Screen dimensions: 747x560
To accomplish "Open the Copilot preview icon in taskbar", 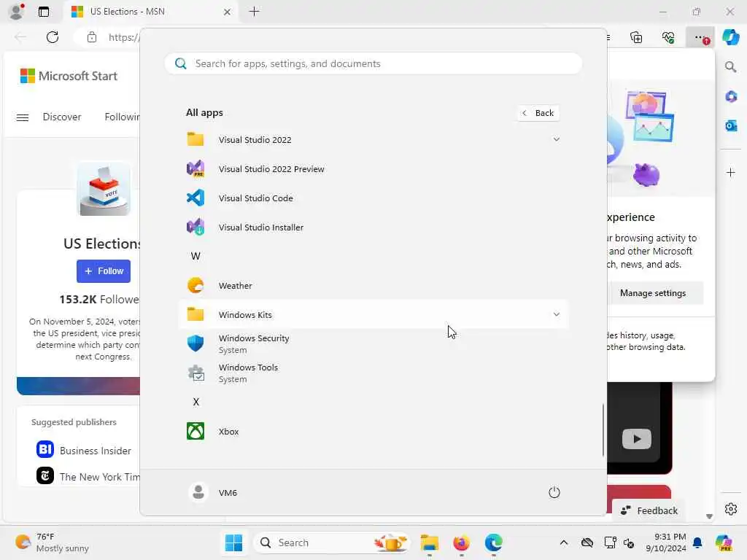I will coord(724,542).
